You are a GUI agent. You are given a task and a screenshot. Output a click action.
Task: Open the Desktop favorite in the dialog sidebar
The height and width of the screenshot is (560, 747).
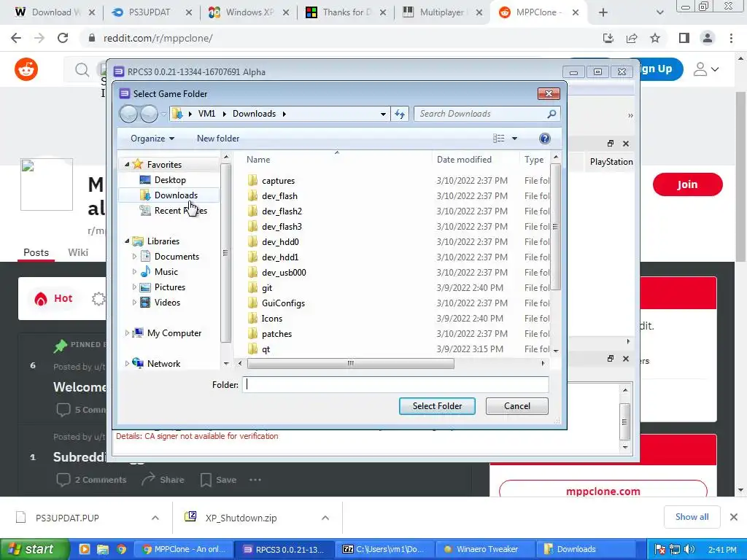click(163, 180)
